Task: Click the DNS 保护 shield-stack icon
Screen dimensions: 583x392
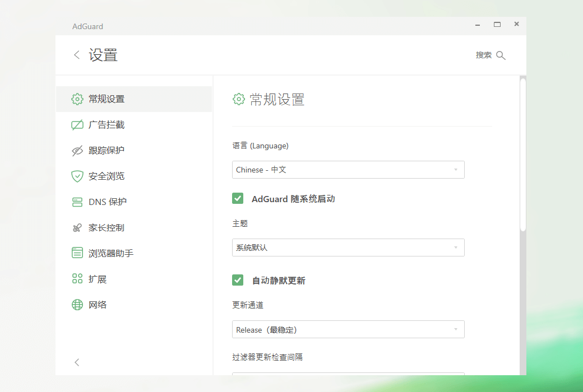Action: (77, 202)
